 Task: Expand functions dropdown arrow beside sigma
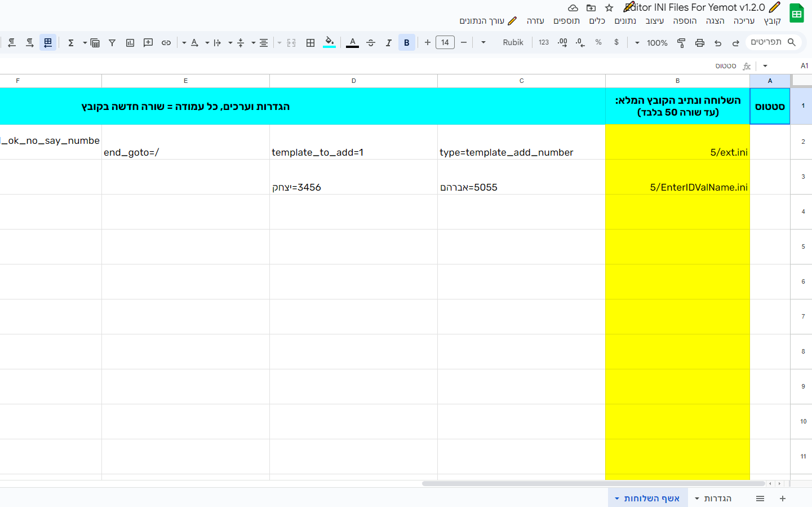pos(85,43)
